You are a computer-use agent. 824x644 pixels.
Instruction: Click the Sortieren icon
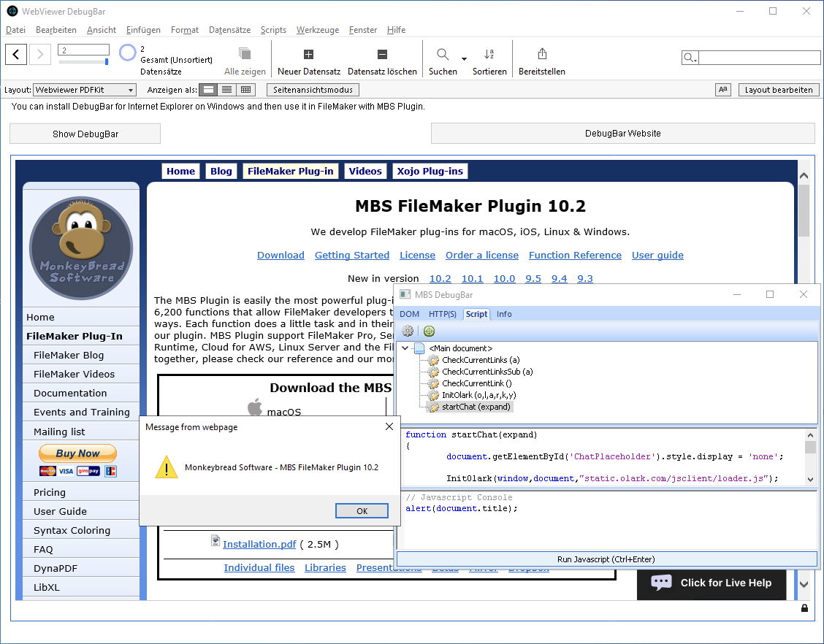coord(489,54)
